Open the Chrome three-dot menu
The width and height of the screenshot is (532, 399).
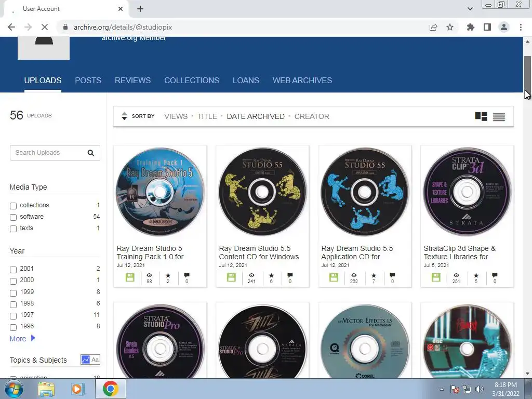click(x=521, y=27)
